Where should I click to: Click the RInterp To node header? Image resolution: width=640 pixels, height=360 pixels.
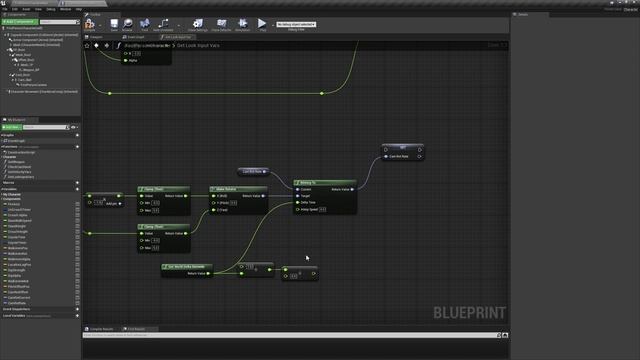click(325, 183)
